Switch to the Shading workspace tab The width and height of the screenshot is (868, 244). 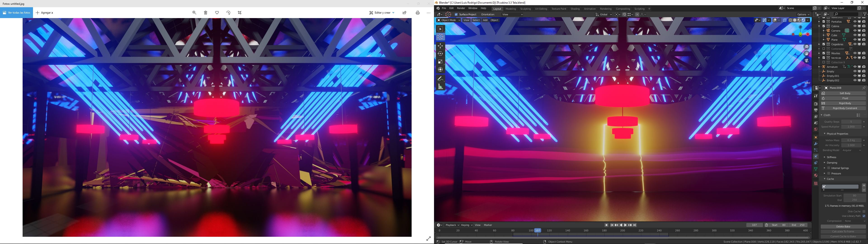tap(575, 9)
